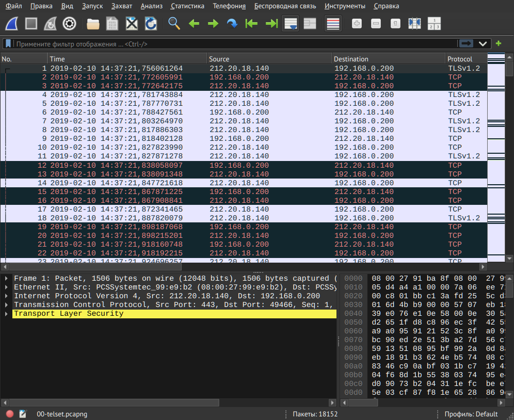The width and height of the screenshot is (514, 420).
Task: Open the Захват menu
Action: coord(122,6)
